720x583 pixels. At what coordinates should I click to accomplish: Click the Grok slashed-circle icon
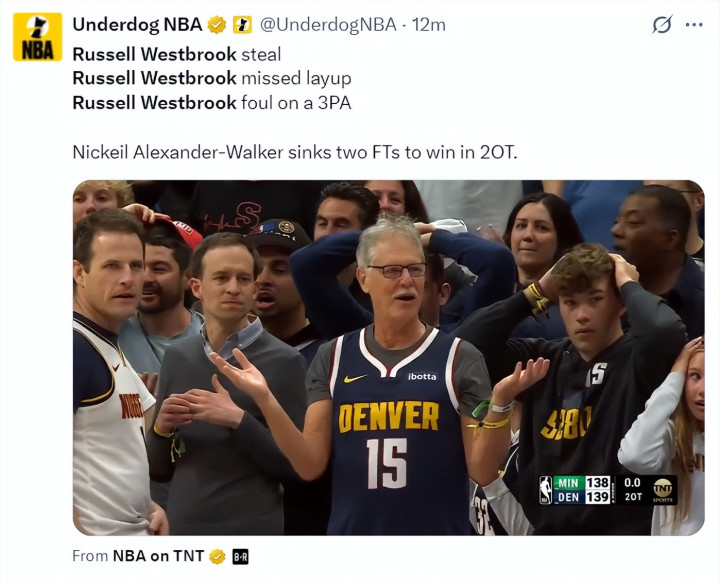[662, 25]
